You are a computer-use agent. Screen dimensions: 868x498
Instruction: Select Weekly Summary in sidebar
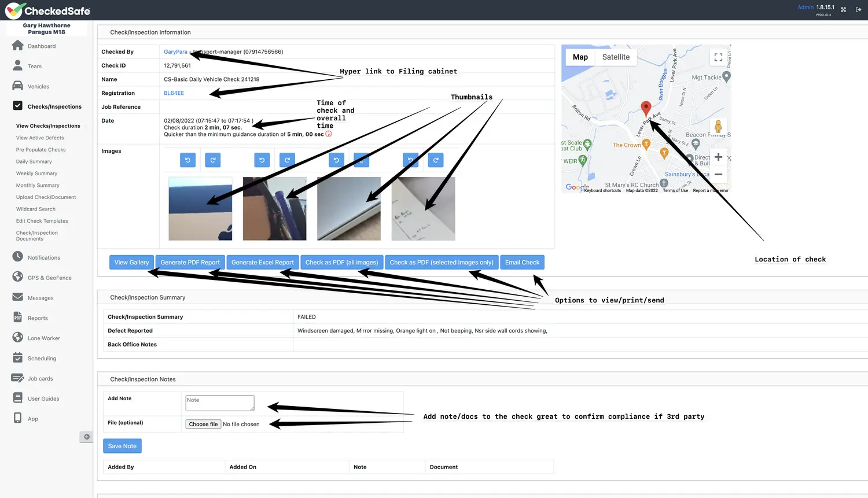[x=36, y=174]
